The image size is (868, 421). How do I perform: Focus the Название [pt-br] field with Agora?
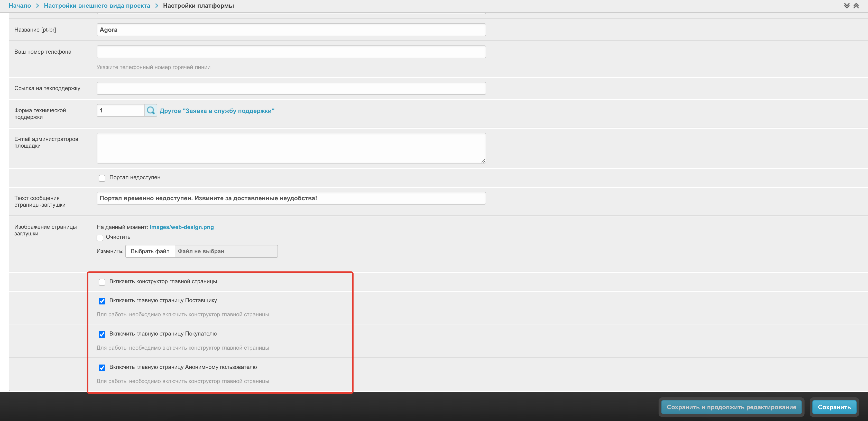point(291,30)
